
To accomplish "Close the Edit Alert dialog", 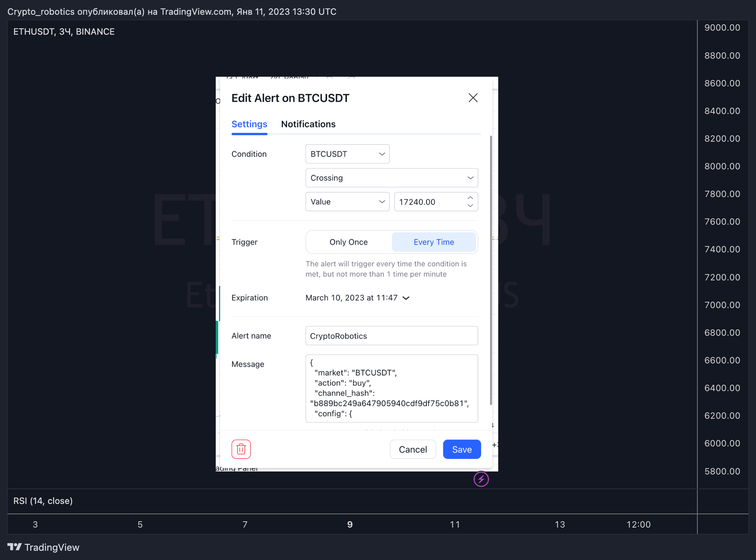I will [473, 98].
